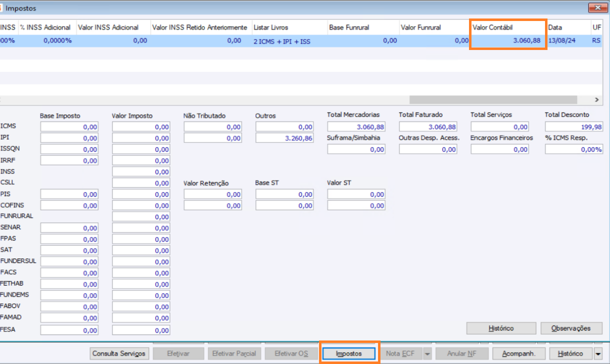Click the Total Serviços field
This screenshot has width=610, height=364.
[x=500, y=127]
